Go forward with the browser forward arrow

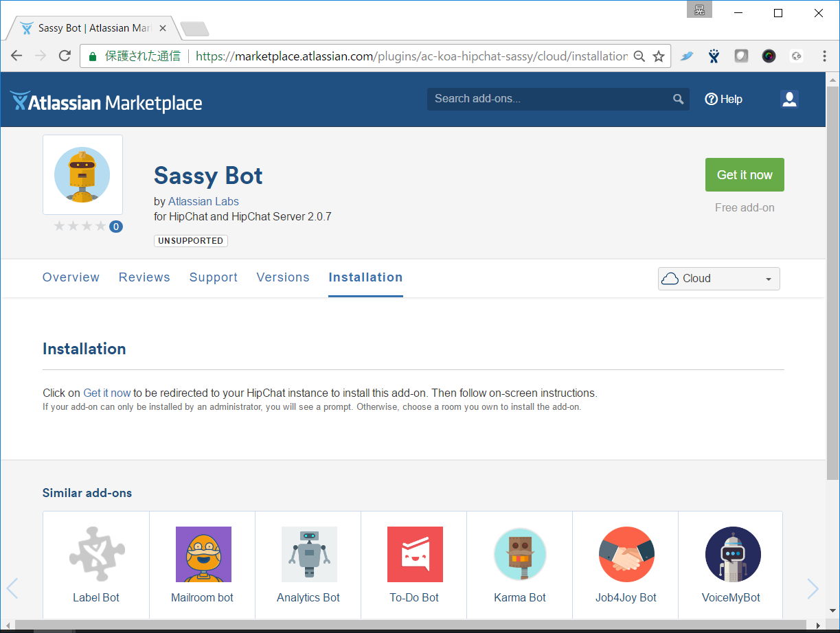coord(41,56)
